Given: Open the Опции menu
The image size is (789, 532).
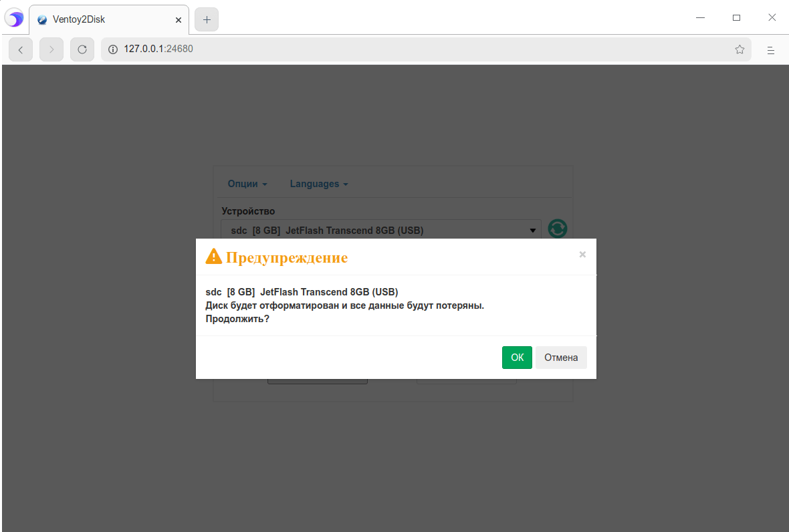Looking at the screenshot, I should (247, 184).
